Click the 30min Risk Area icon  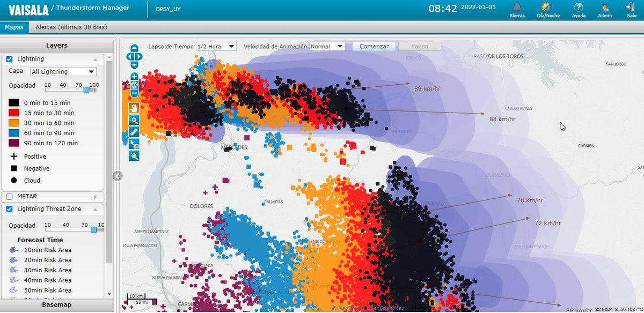coord(14,270)
